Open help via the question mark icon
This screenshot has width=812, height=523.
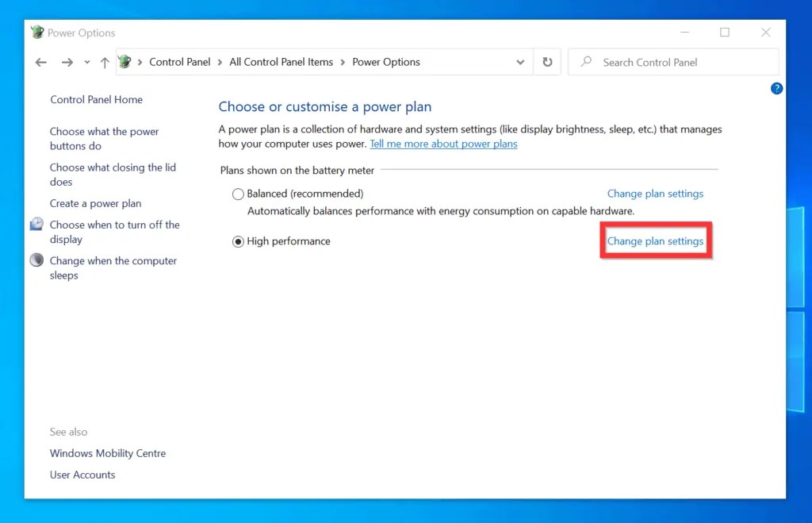(776, 88)
